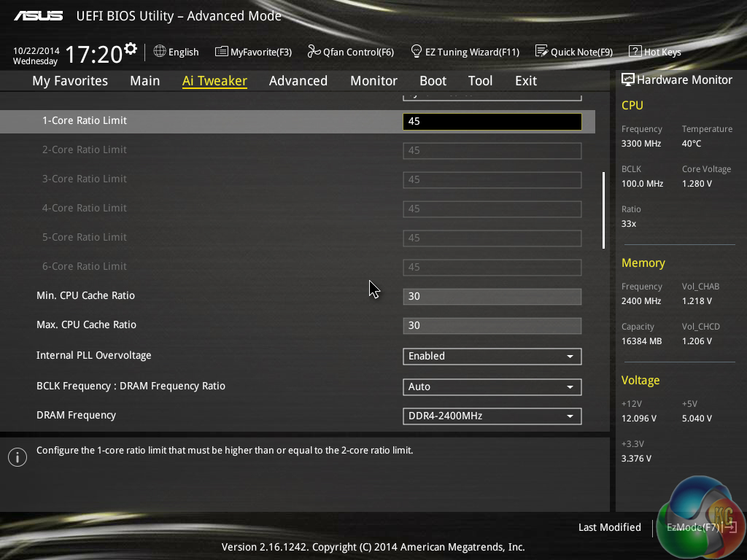Screen dimensions: 747x560
Task: Click the Capacity 16384 MB value
Action: tap(642, 341)
